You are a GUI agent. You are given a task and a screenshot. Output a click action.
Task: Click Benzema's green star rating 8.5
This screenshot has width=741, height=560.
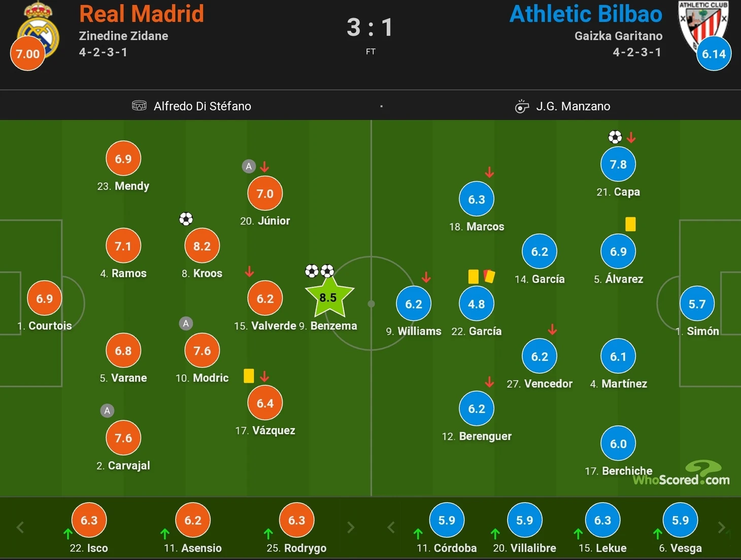pyautogui.click(x=329, y=298)
